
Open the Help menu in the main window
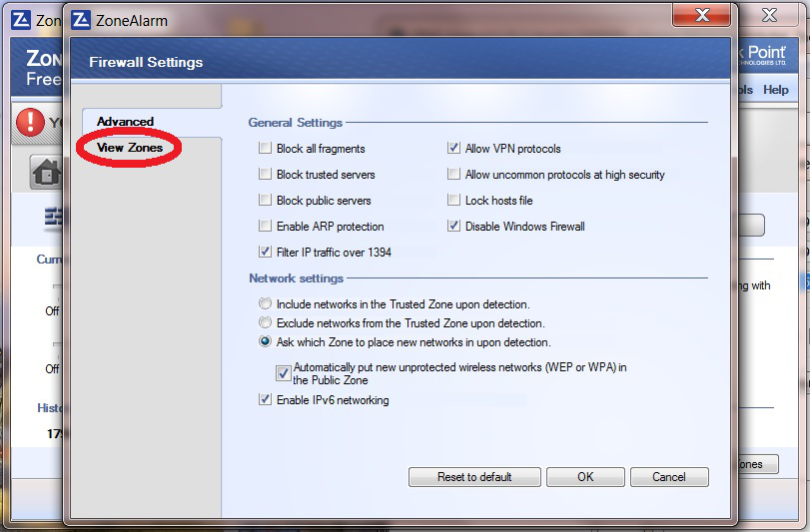click(x=776, y=90)
